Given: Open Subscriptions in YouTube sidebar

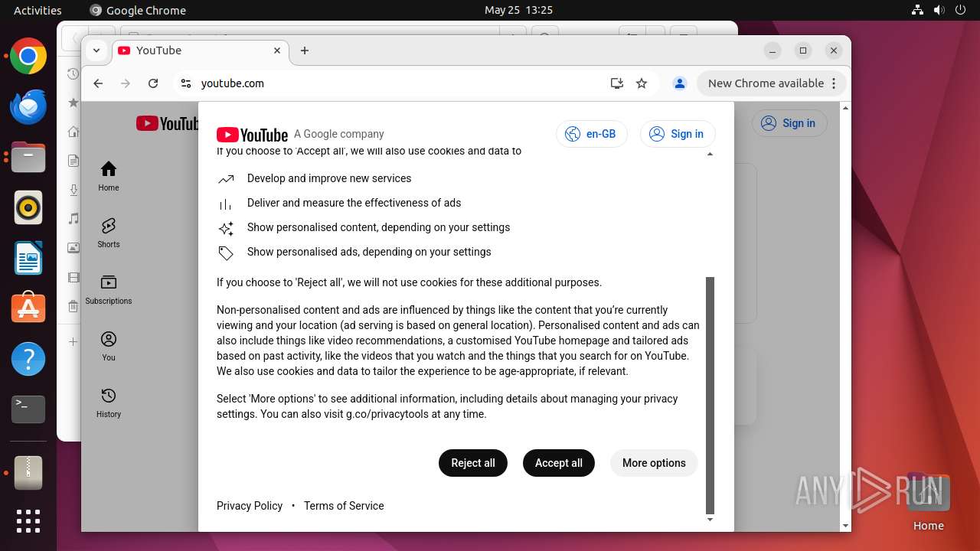Looking at the screenshot, I should 109,289.
